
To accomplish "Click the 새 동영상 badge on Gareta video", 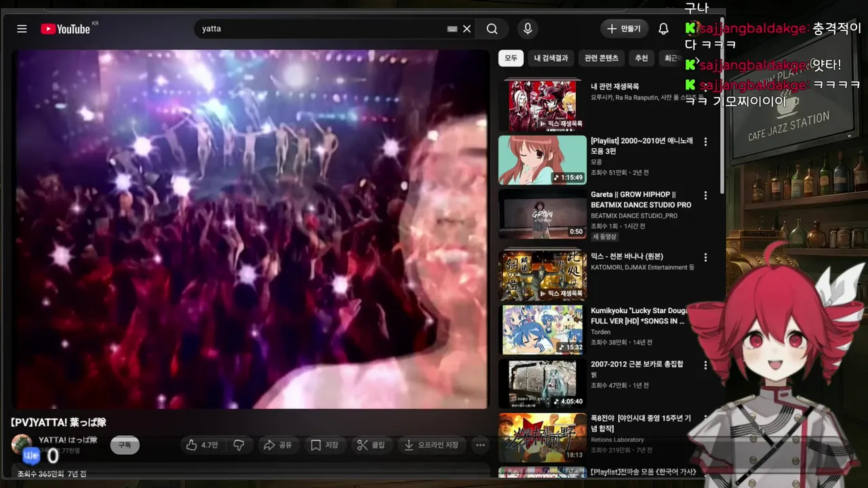I will [x=605, y=237].
